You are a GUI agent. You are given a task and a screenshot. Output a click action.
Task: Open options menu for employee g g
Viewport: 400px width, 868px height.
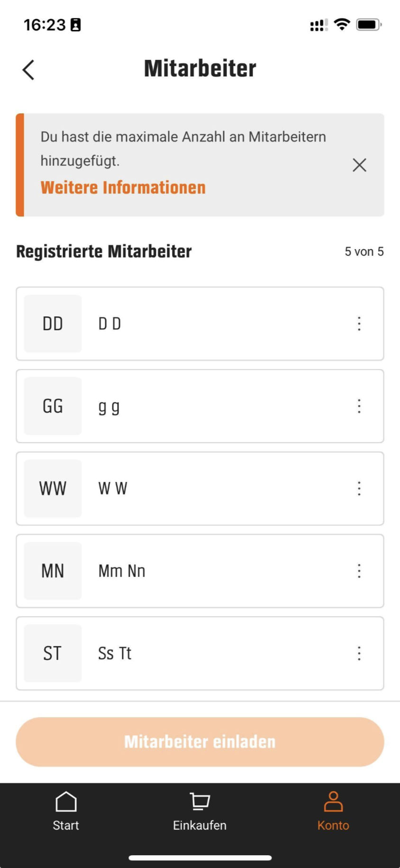(x=359, y=406)
